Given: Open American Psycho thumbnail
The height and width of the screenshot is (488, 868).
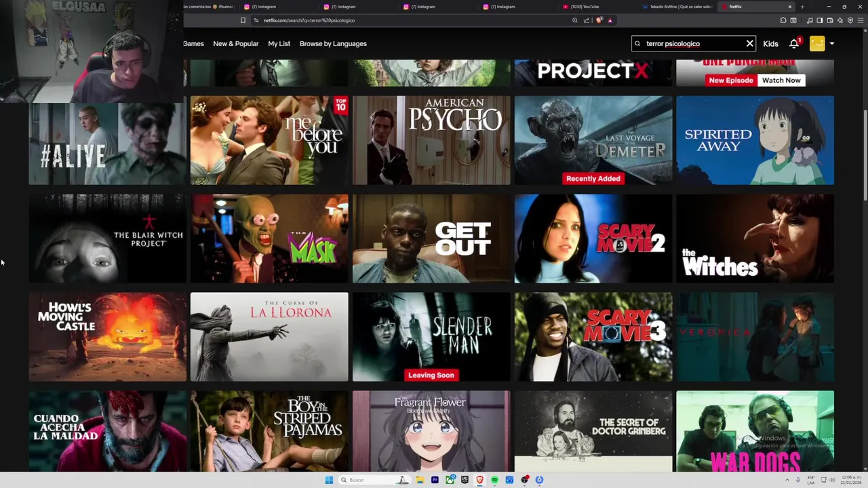Looking at the screenshot, I should click(431, 140).
